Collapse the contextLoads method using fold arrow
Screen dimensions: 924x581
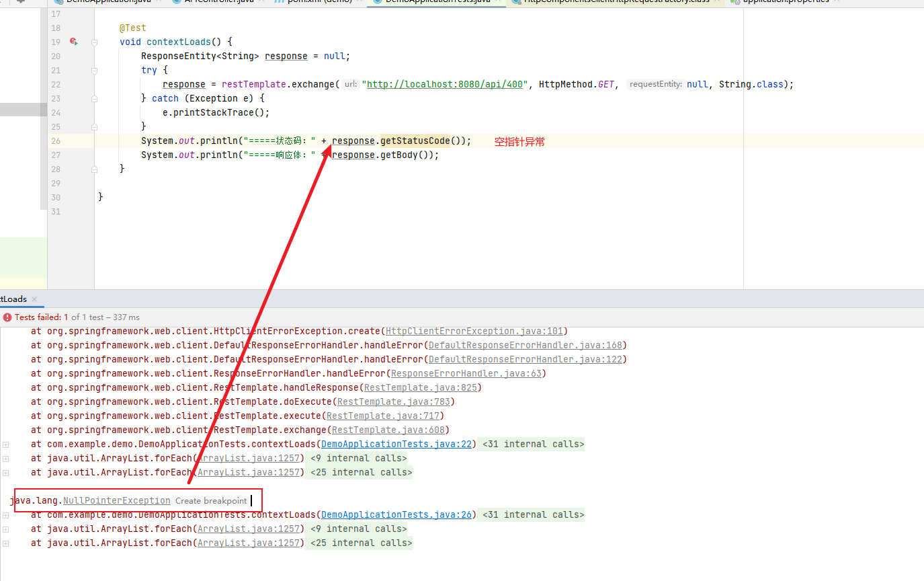coord(93,41)
